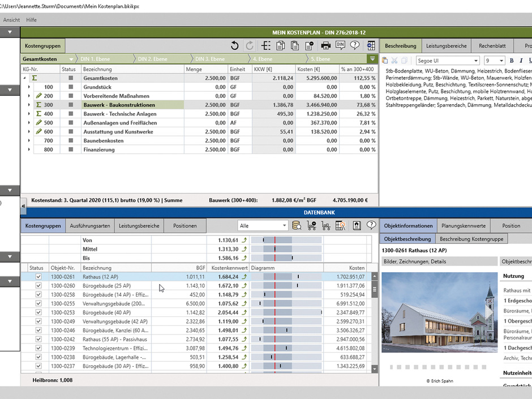
Task: Click the tree structure icon in the toolbar
Action: pyautogui.click(x=265, y=46)
